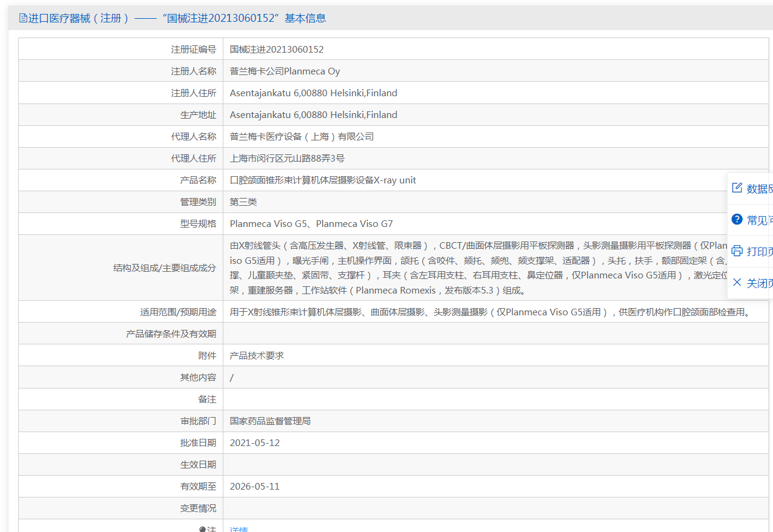Click the 审批部门 label
The image size is (773, 532).
[198, 421]
